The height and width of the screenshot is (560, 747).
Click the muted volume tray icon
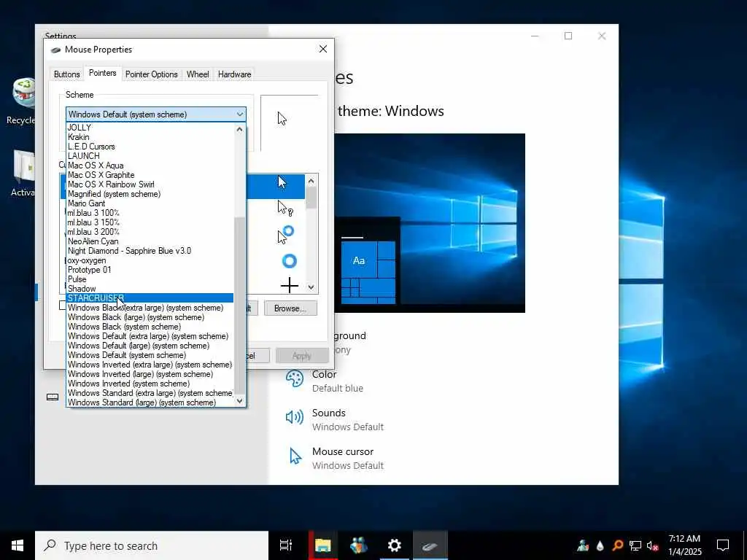point(652,545)
